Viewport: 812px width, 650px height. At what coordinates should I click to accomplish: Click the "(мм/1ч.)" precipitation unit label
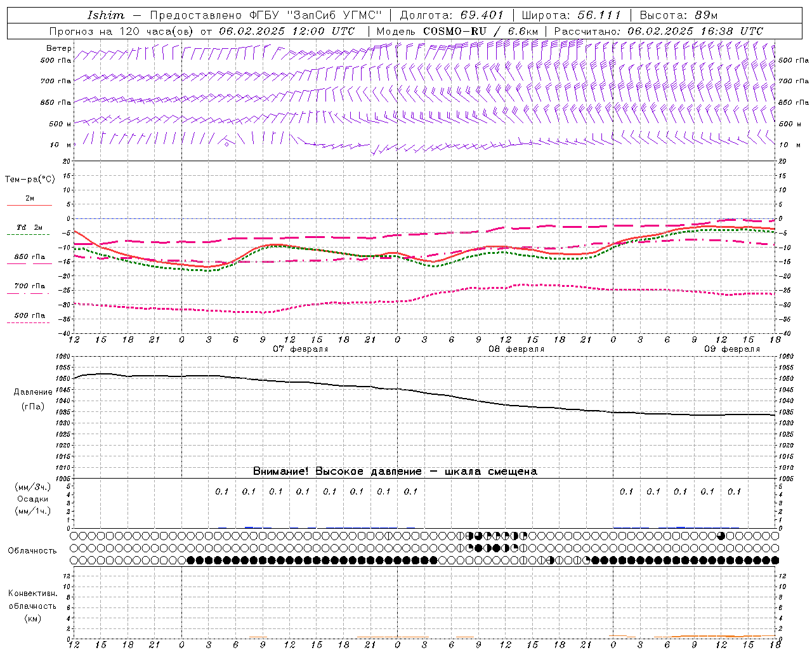[33, 511]
